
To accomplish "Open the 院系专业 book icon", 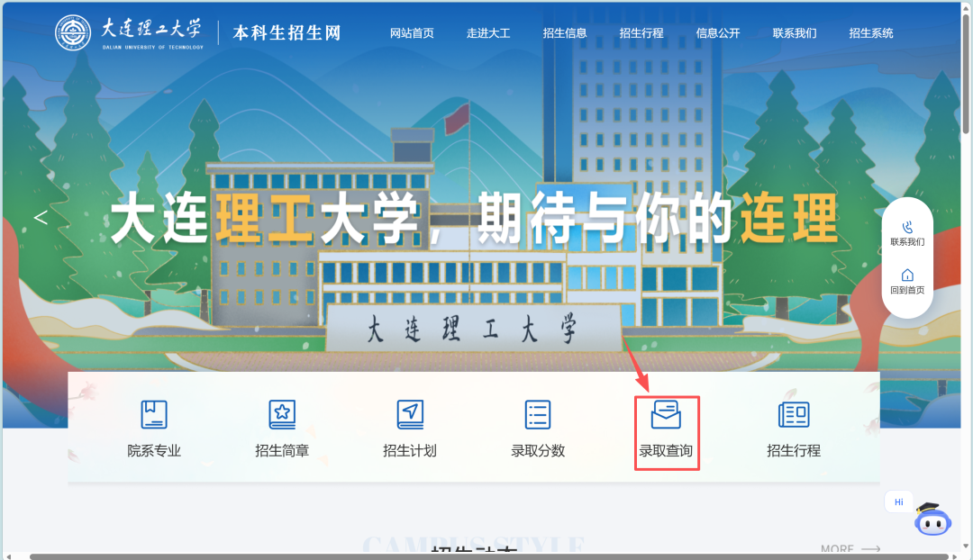I will click(154, 414).
